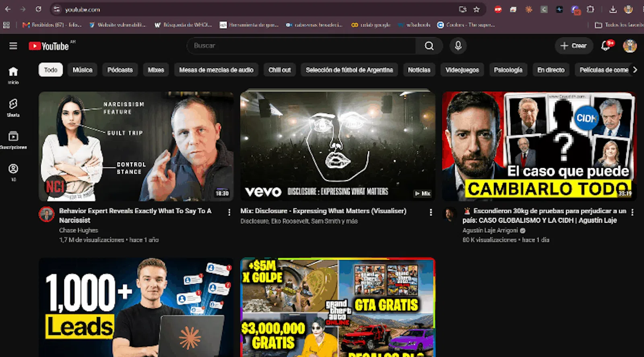Open the notifications bell
This screenshot has width=644, height=357.
(606, 46)
